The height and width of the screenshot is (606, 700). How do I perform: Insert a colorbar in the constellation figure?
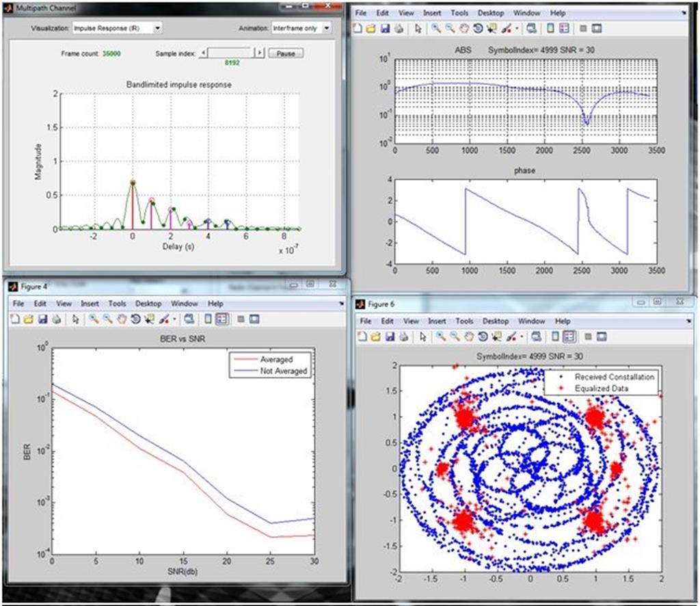555,336
